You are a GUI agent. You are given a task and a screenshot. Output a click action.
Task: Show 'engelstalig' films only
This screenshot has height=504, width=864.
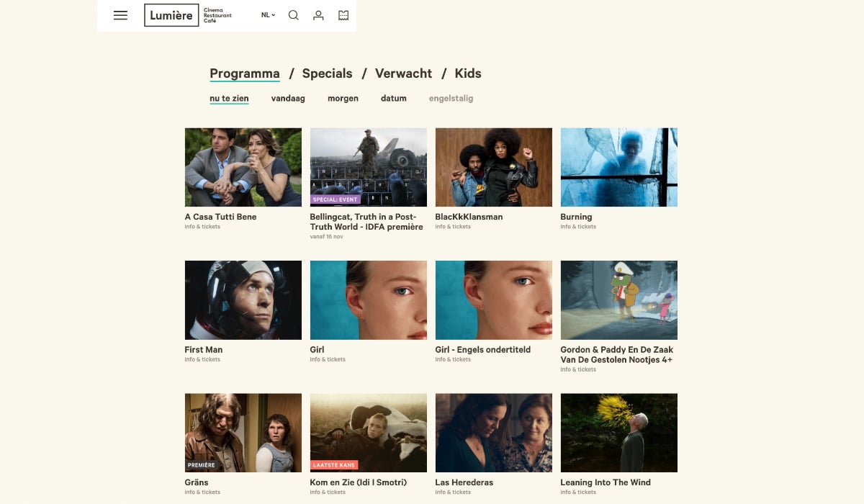451,99
